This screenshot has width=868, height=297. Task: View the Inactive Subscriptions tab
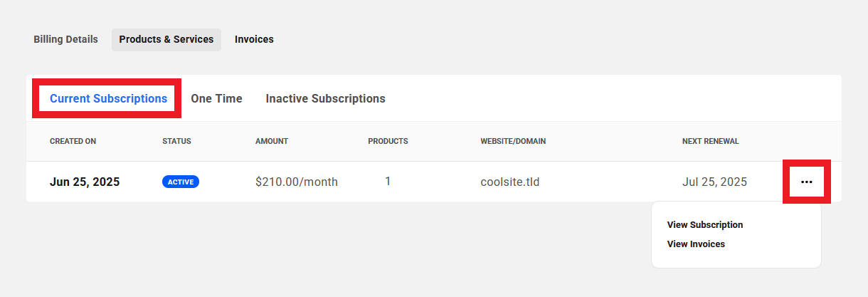click(325, 99)
